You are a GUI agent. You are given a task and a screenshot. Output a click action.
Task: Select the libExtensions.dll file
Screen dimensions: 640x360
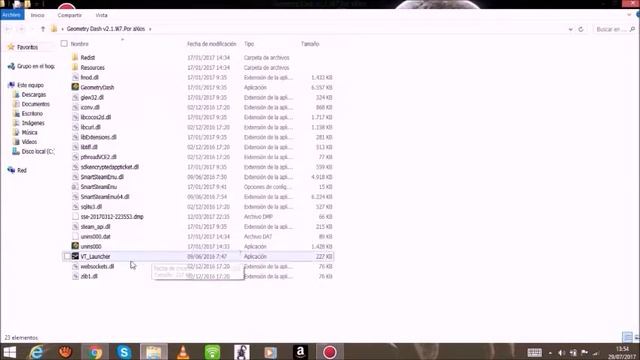coord(98,137)
